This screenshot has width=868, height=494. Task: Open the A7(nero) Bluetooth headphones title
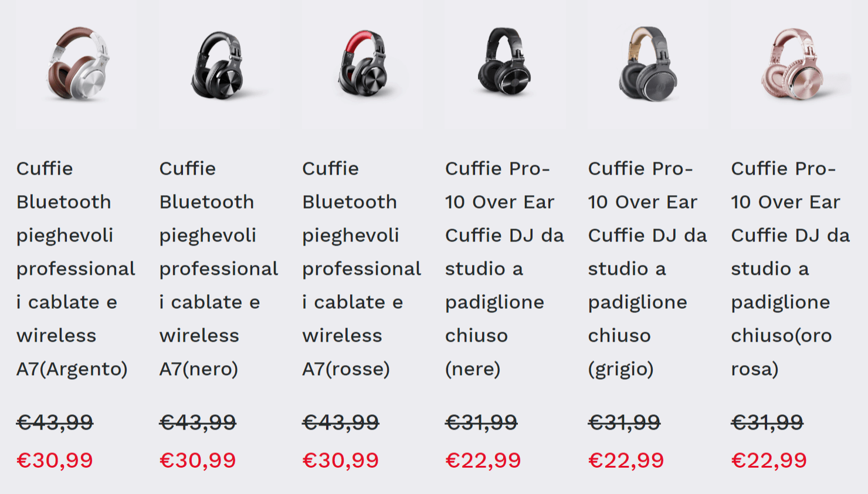tap(219, 269)
